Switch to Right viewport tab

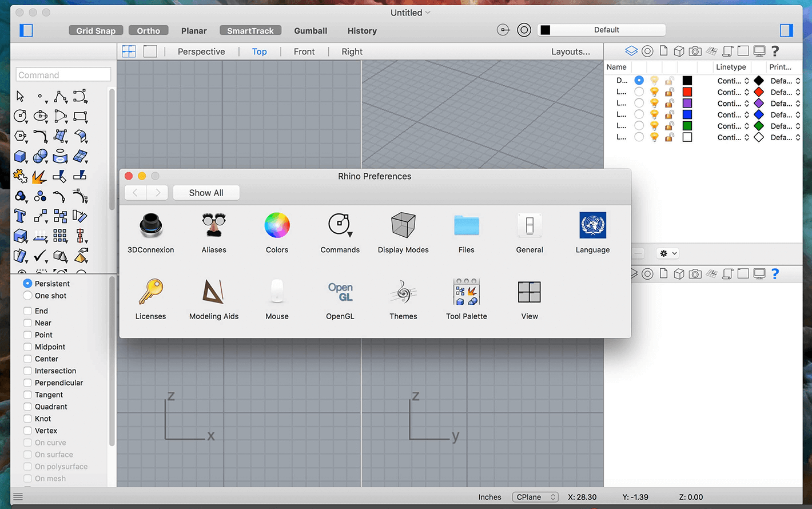[352, 51]
